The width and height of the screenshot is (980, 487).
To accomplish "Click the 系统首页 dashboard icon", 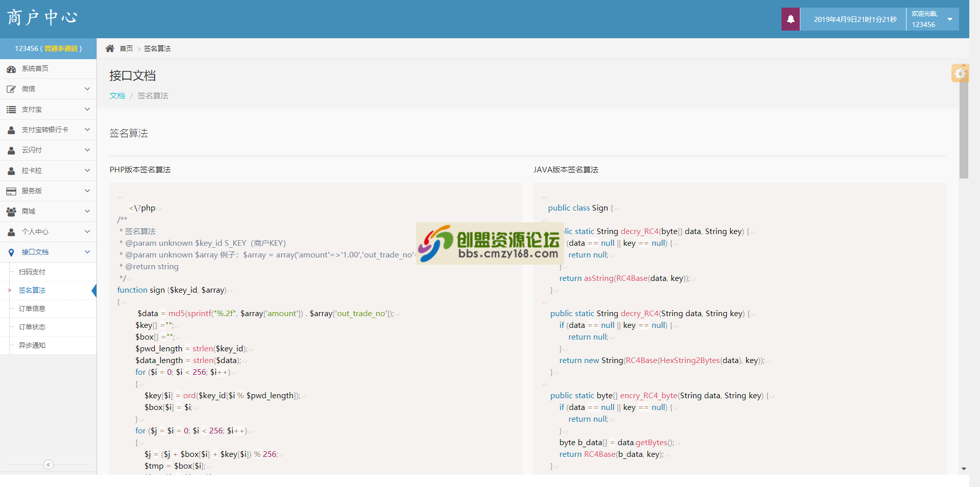I will [x=11, y=69].
